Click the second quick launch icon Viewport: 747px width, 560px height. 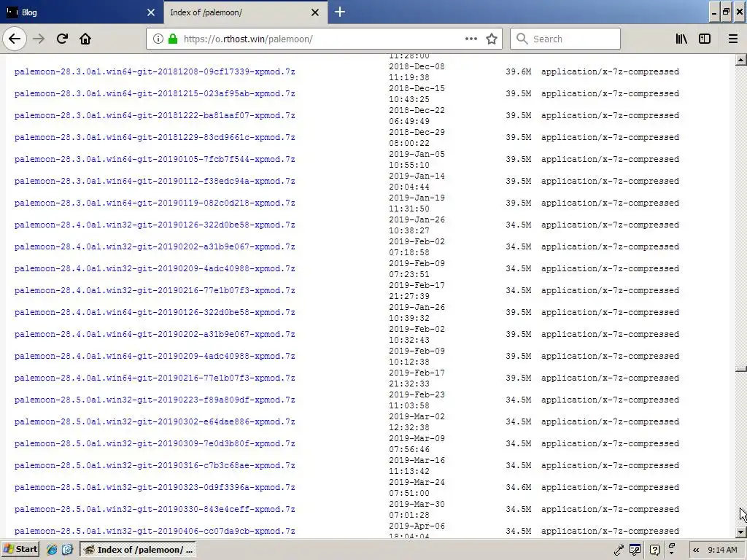tap(67, 550)
